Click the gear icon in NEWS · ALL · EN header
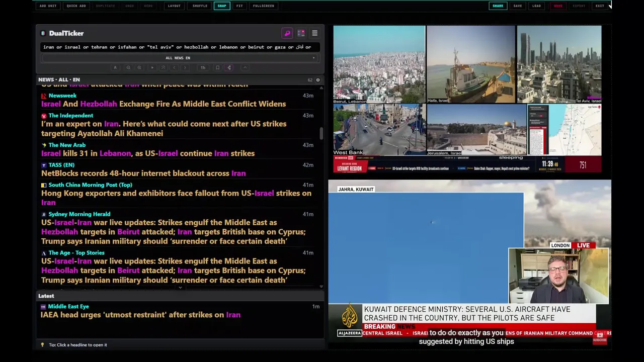This screenshot has height=362, width=644. point(317,80)
